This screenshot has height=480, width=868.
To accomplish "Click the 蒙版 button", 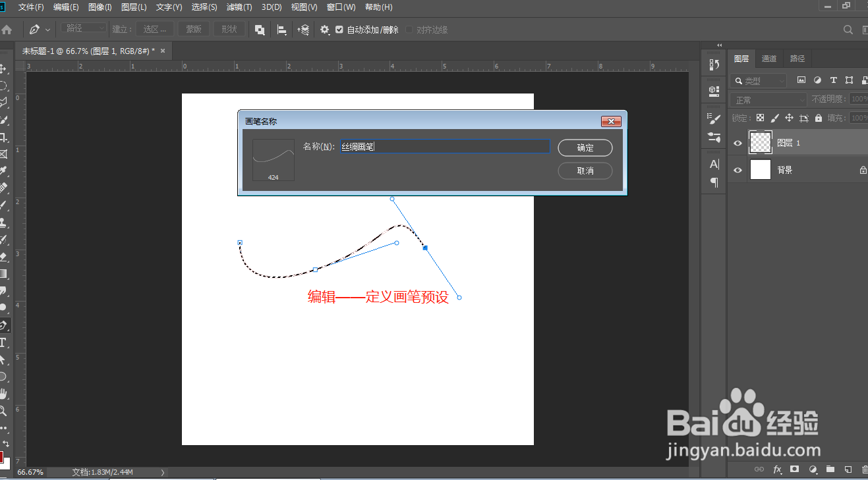I will (194, 29).
